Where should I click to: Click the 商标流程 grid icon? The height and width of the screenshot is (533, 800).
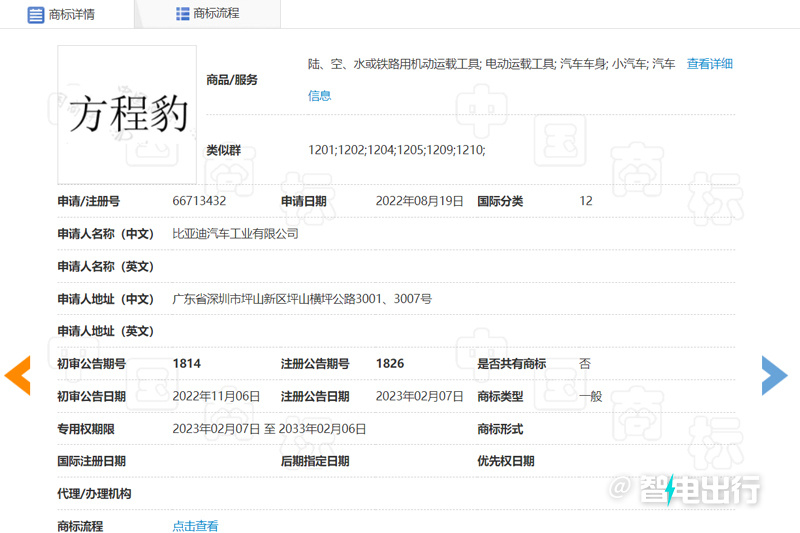coord(182,14)
